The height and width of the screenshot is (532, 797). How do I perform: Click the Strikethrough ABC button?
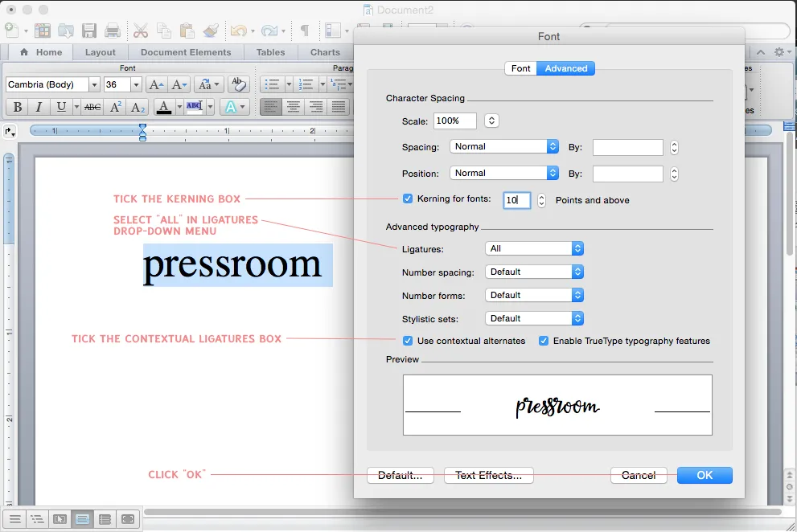tap(92, 107)
